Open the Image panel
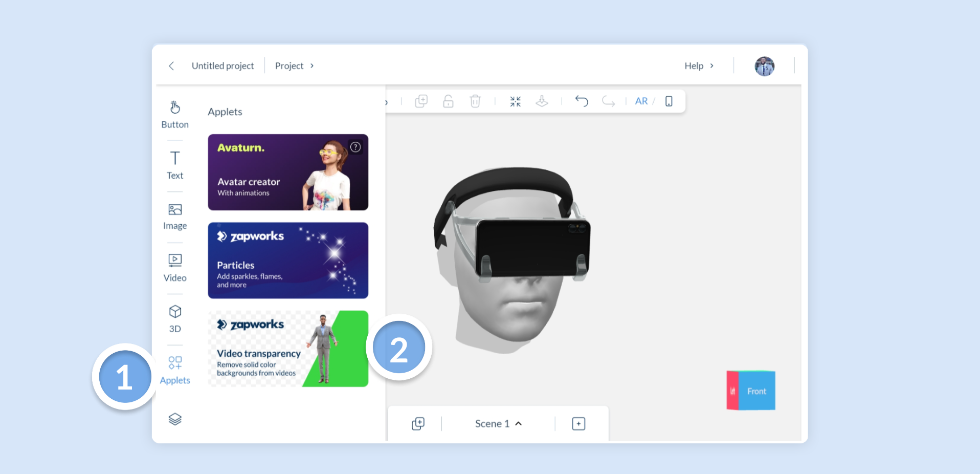Screen dimensions: 980x474 [x=175, y=217]
